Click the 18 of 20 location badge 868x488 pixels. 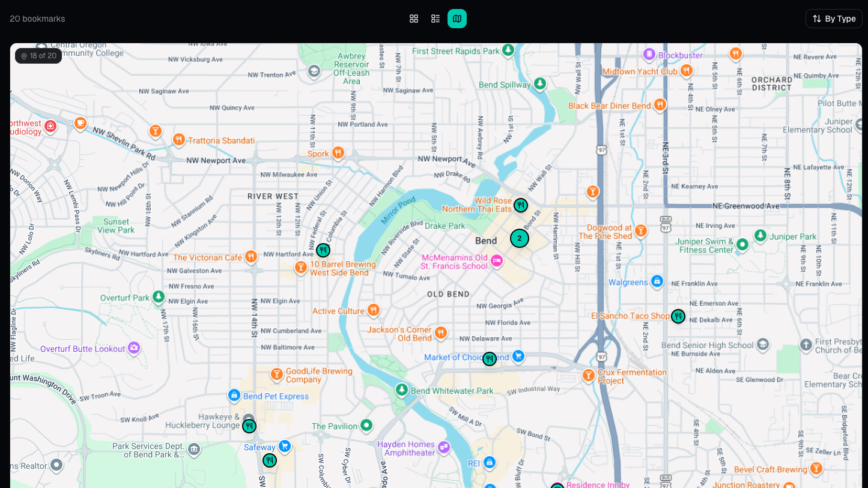(38, 56)
